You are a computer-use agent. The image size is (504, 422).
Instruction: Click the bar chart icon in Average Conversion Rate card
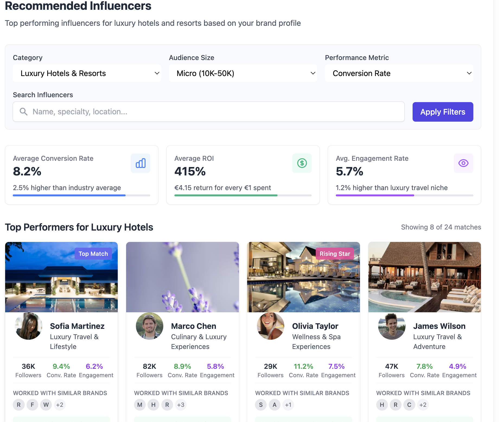click(140, 163)
